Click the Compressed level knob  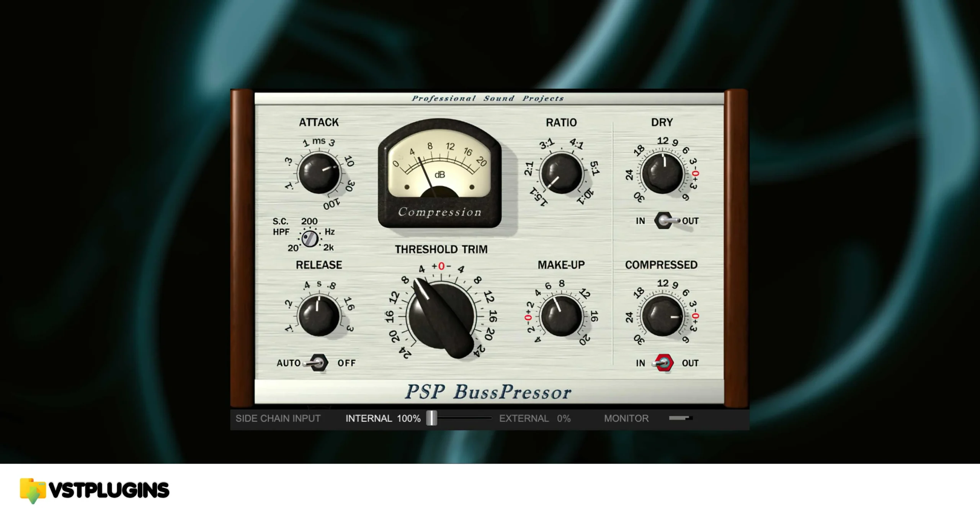663,316
